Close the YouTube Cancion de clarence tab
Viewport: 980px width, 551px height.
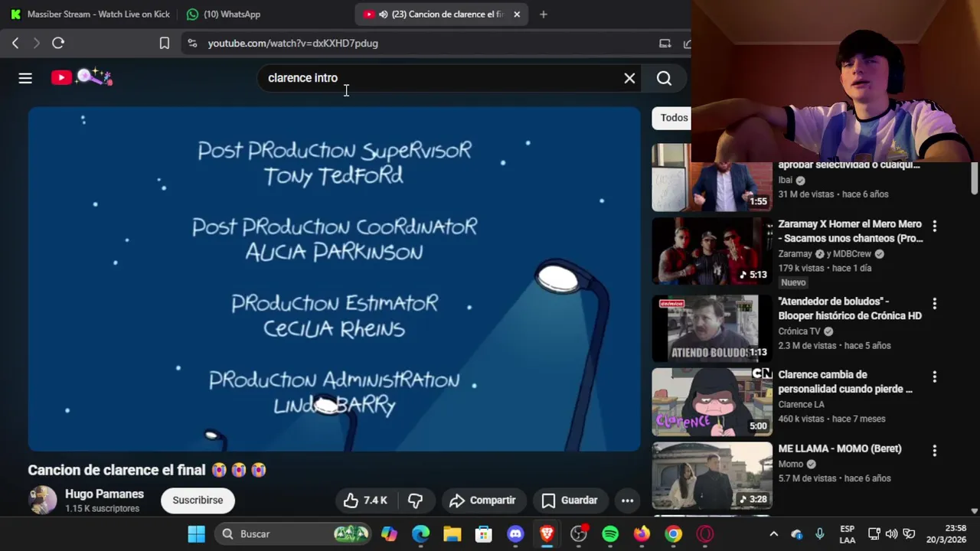(517, 14)
